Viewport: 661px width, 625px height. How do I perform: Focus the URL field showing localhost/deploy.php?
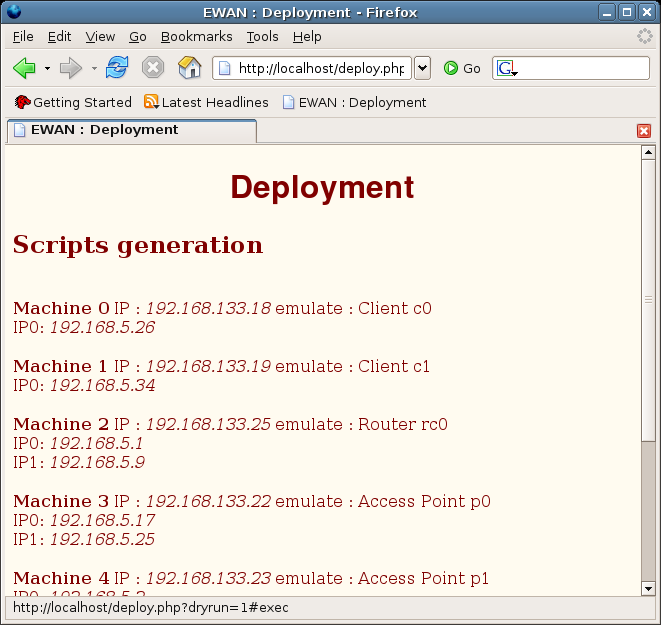point(312,68)
